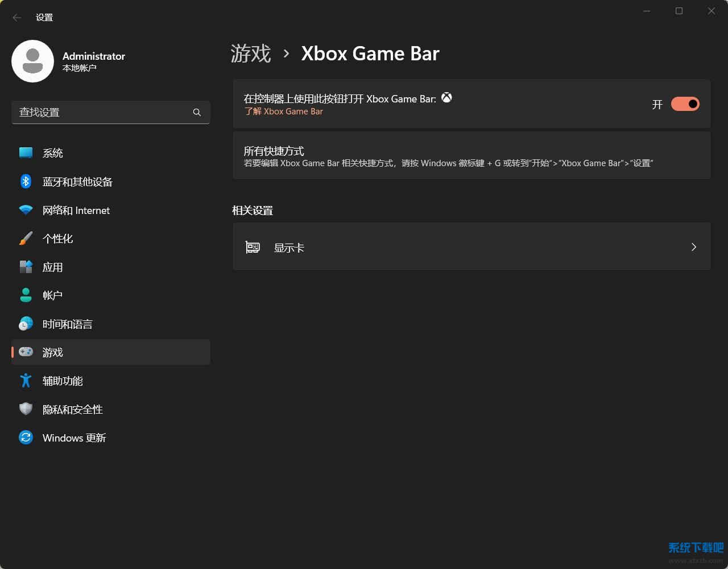This screenshot has height=569, width=728.
Task: Click the Apps icon in sidebar
Action: 26,267
